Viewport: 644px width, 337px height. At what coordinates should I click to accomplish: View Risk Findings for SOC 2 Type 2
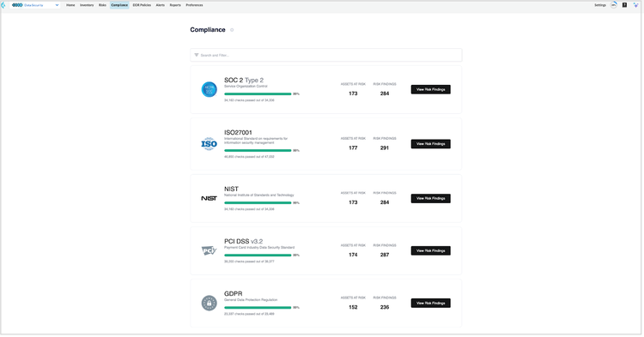[x=431, y=89]
